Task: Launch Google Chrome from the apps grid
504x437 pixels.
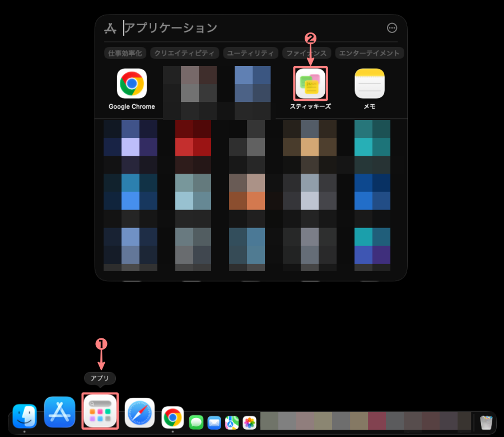Action: pyautogui.click(x=132, y=84)
